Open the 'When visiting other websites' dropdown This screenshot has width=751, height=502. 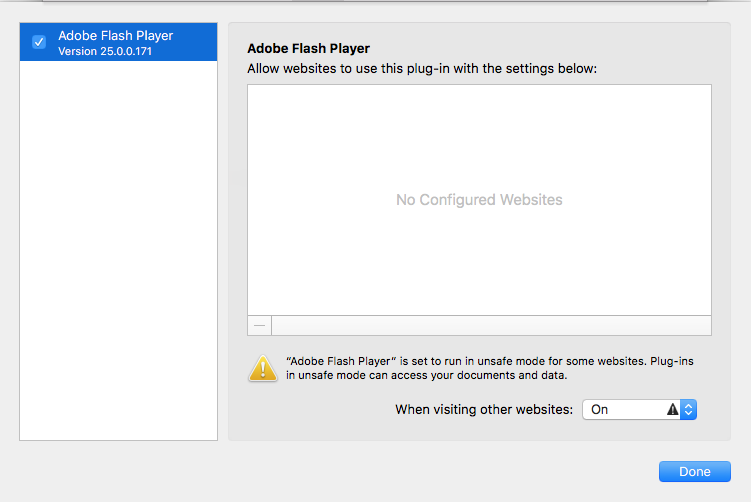coord(639,409)
